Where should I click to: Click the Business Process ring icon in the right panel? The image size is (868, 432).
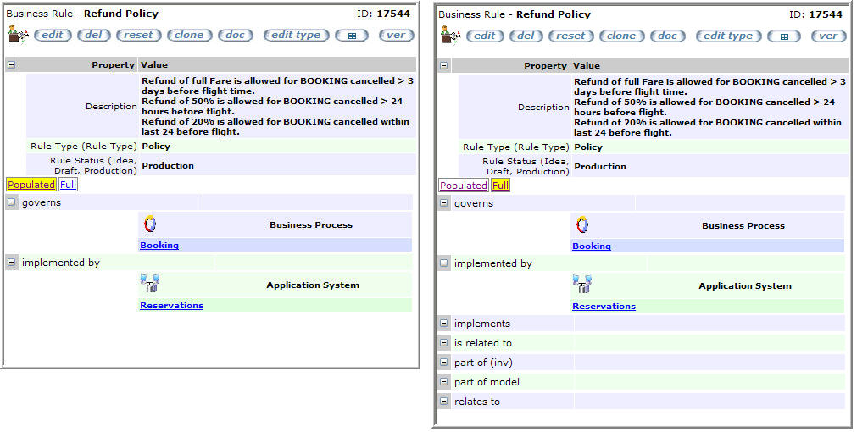(x=583, y=225)
